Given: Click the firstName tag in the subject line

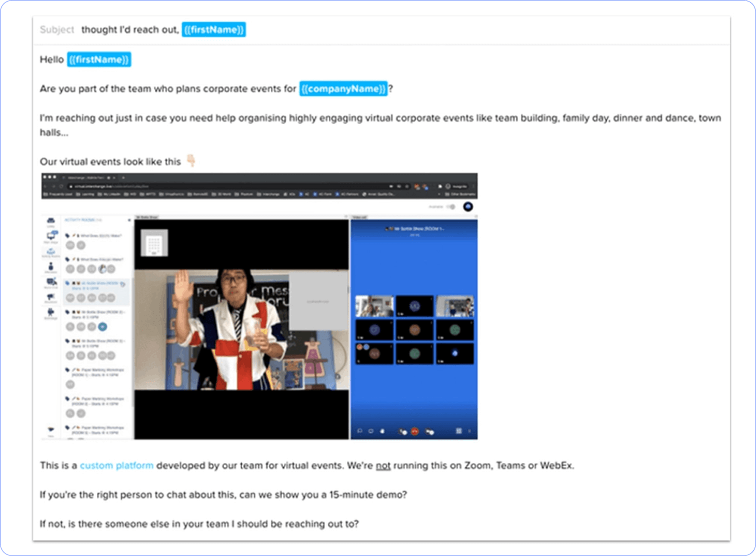Looking at the screenshot, I should point(214,30).
